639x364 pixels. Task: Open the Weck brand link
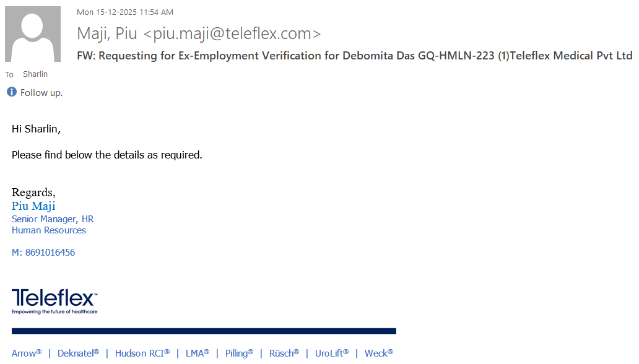pos(378,353)
